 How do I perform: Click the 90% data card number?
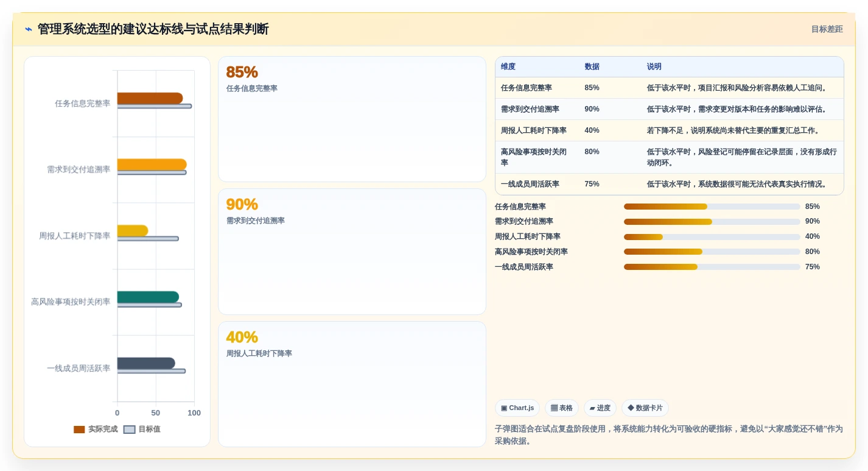(x=242, y=204)
